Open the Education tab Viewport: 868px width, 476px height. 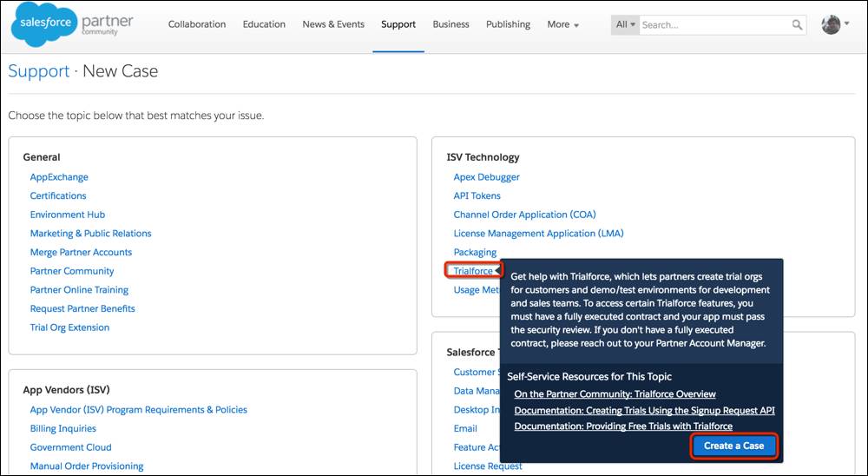coord(264,24)
